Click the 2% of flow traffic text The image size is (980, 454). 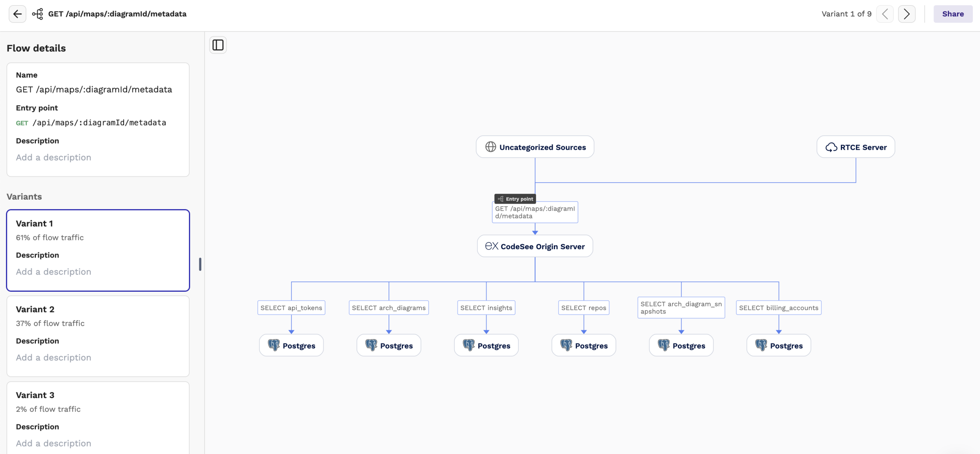tap(48, 409)
